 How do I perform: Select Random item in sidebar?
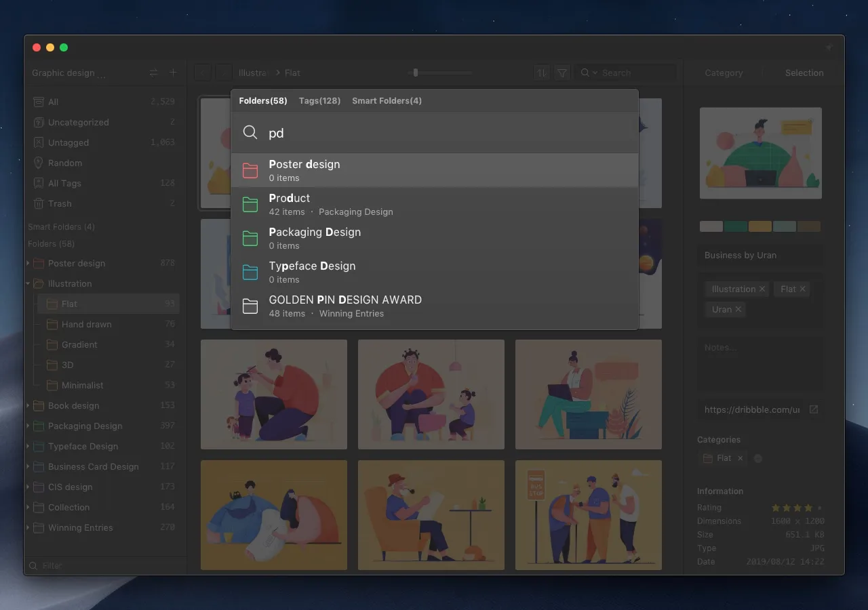point(64,163)
